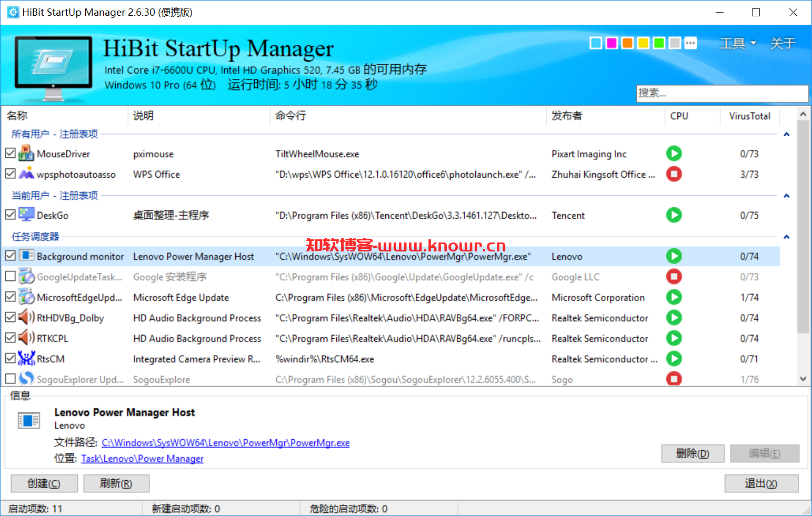Open the more colors ellipsis button

pyautogui.click(x=690, y=43)
